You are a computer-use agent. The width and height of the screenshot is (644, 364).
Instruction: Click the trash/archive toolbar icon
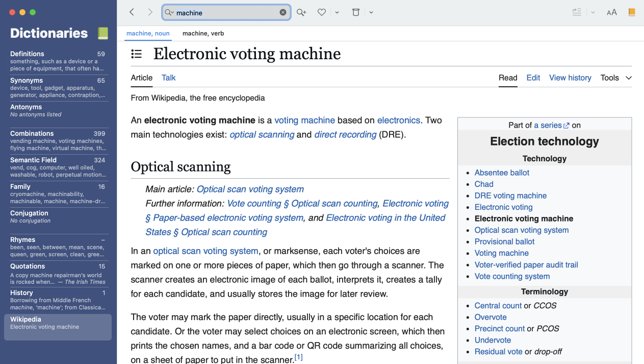coord(356,12)
